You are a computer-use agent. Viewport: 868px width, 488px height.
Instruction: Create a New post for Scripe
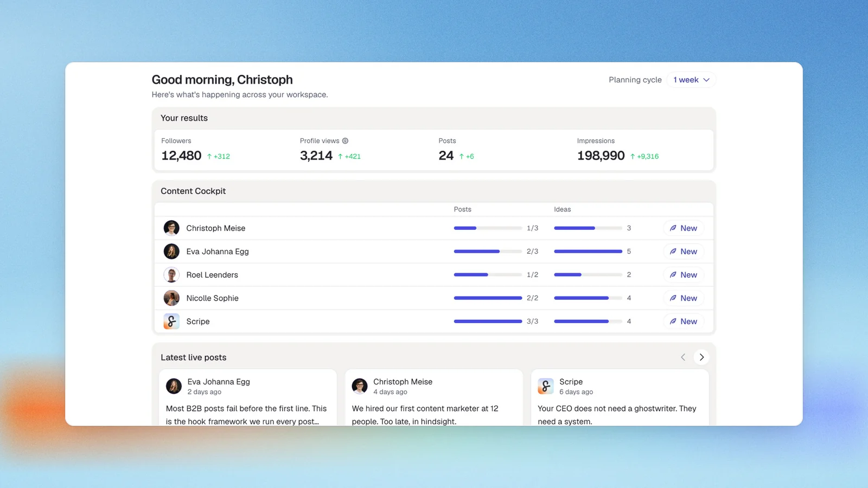point(684,322)
